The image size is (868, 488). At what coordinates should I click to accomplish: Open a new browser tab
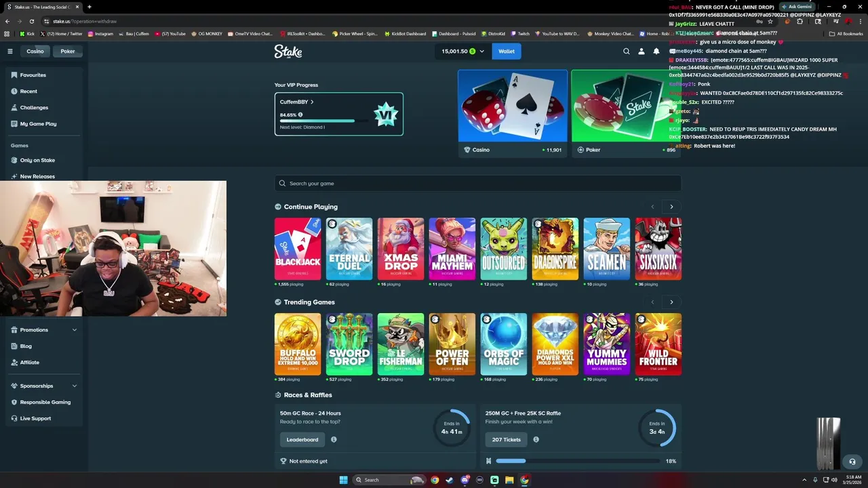tap(90, 7)
